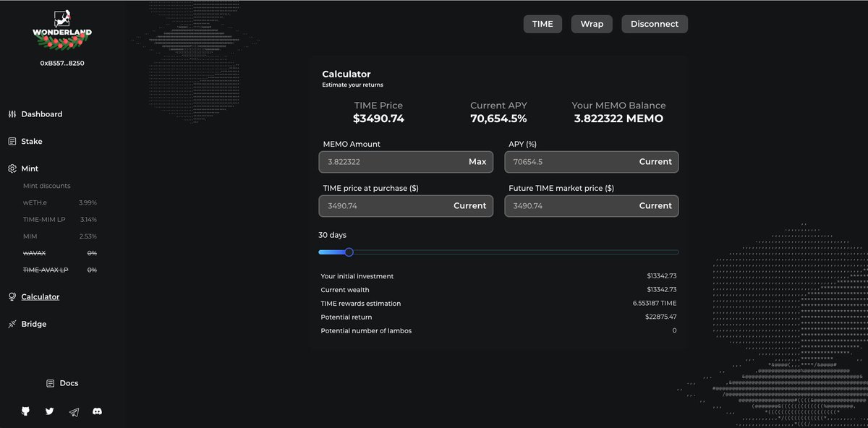Click the Calculator lightbulb icon

[12, 297]
